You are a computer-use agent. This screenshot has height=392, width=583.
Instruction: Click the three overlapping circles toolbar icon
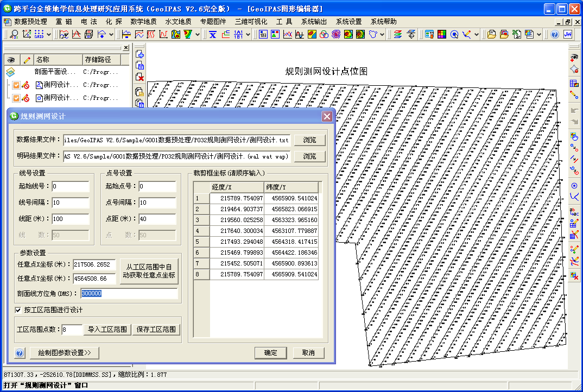(324, 35)
